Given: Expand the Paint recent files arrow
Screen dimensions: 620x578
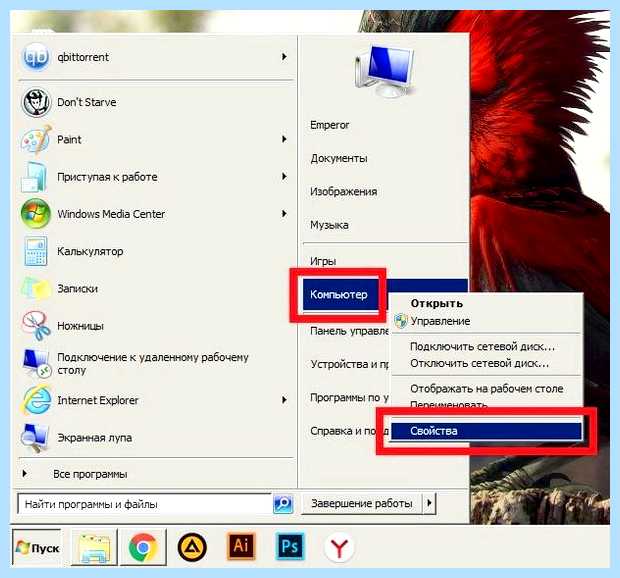Looking at the screenshot, I should click(284, 139).
